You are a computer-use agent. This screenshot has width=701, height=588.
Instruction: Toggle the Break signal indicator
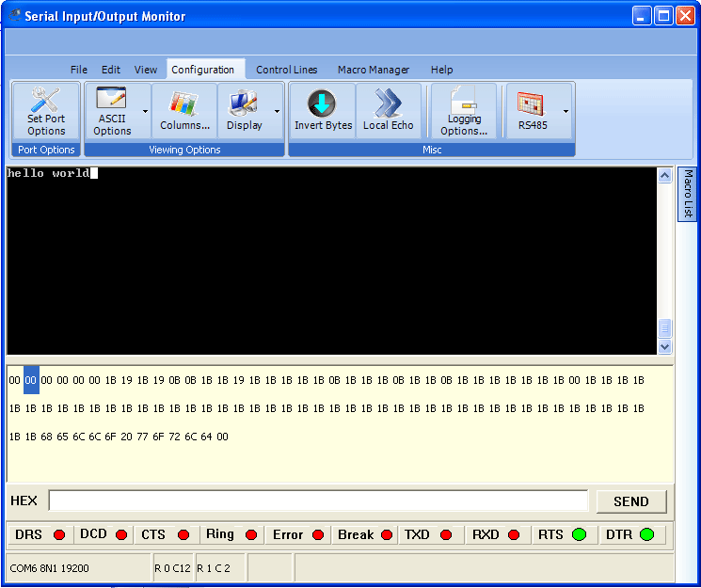(385, 534)
